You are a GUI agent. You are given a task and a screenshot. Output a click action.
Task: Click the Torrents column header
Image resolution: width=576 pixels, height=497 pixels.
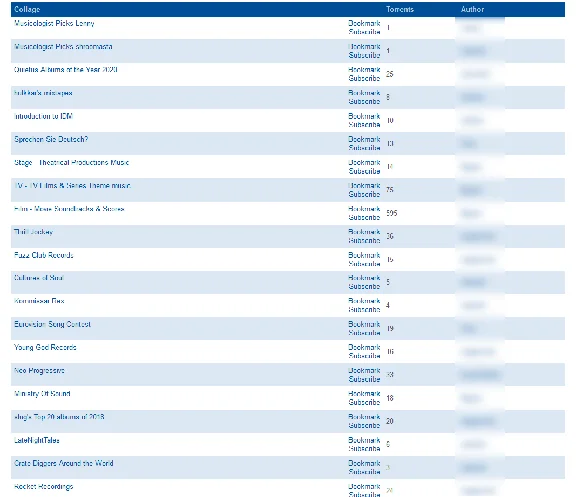coord(400,9)
